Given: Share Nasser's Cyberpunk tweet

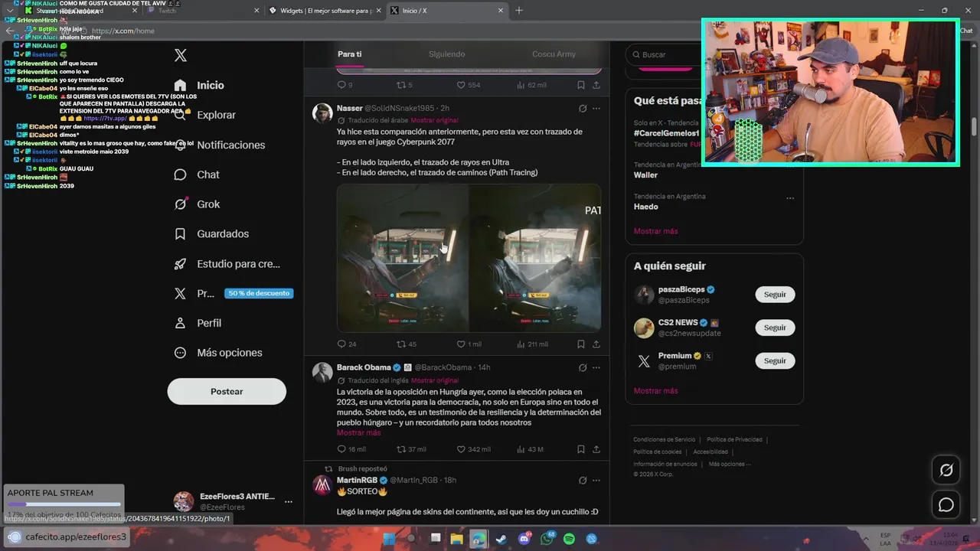Looking at the screenshot, I should pos(596,344).
